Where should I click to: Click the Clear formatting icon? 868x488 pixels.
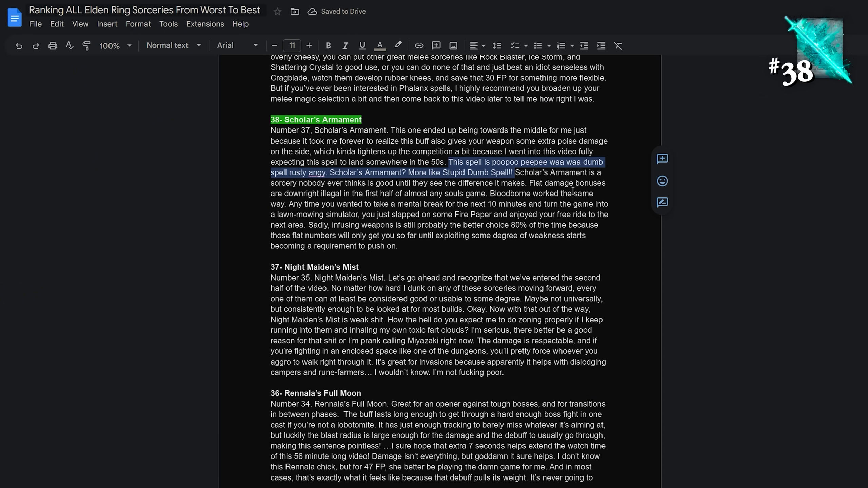coord(618,46)
